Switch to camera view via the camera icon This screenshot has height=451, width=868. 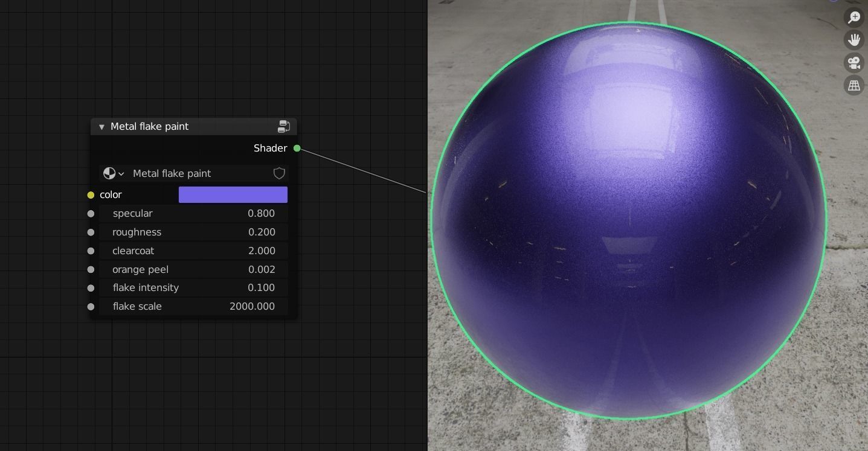coord(854,62)
